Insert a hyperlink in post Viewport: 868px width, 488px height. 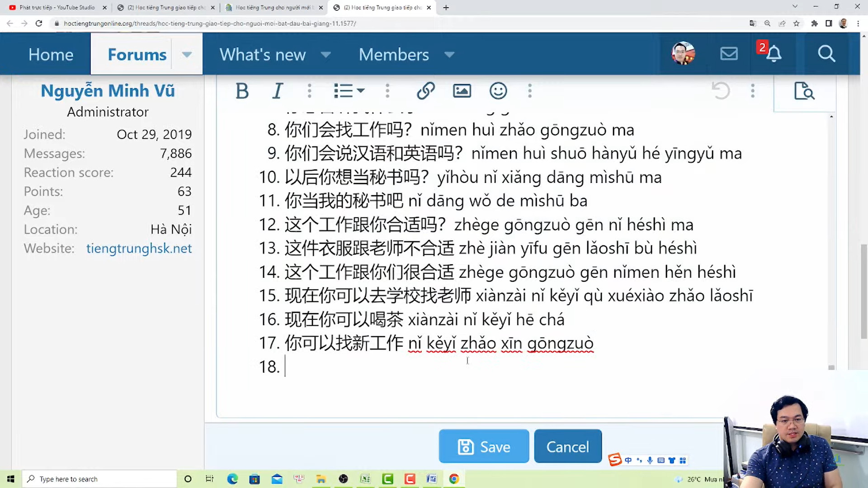point(425,91)
